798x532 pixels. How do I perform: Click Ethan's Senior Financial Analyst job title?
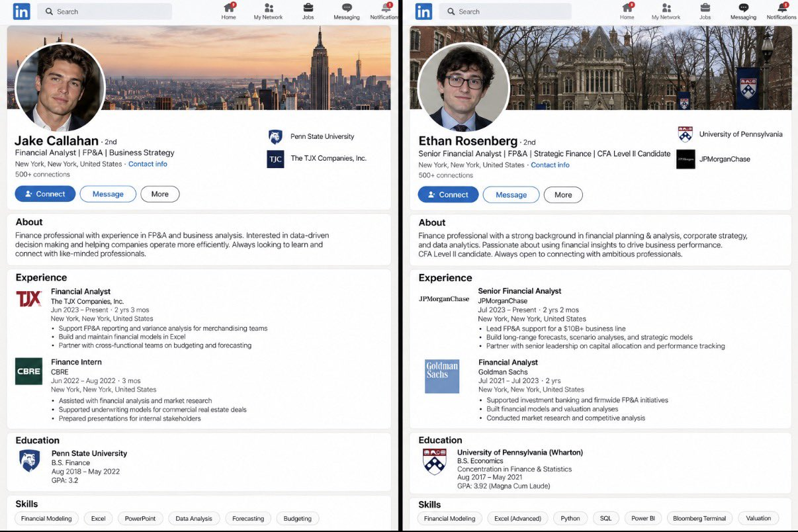tap(519, 290)
